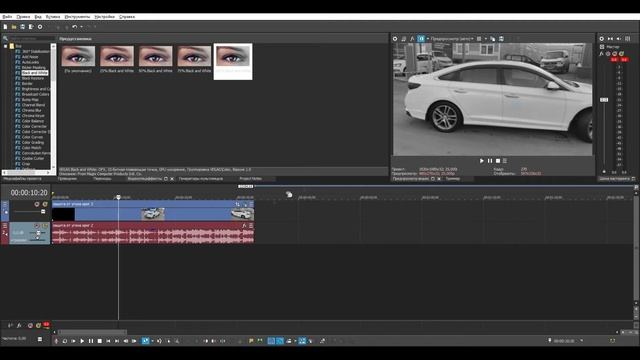Select the Channel Blend effect

(33, 105)
